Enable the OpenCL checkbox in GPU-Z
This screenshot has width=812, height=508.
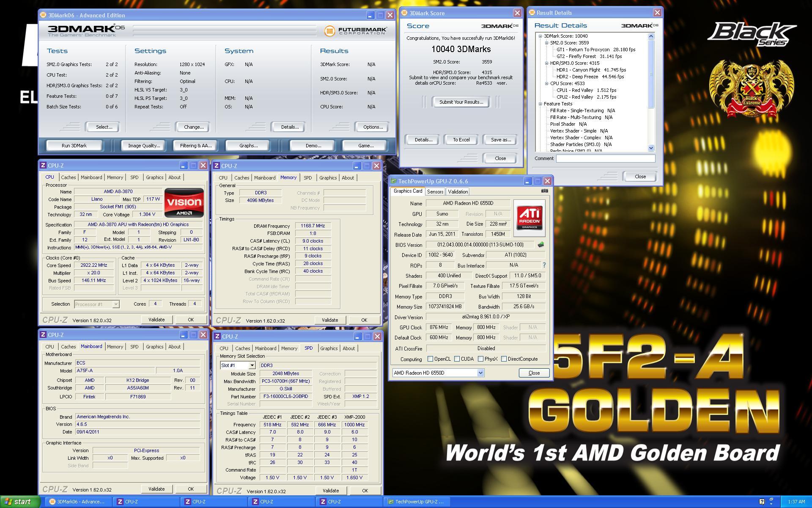click(x=430, y=359)
